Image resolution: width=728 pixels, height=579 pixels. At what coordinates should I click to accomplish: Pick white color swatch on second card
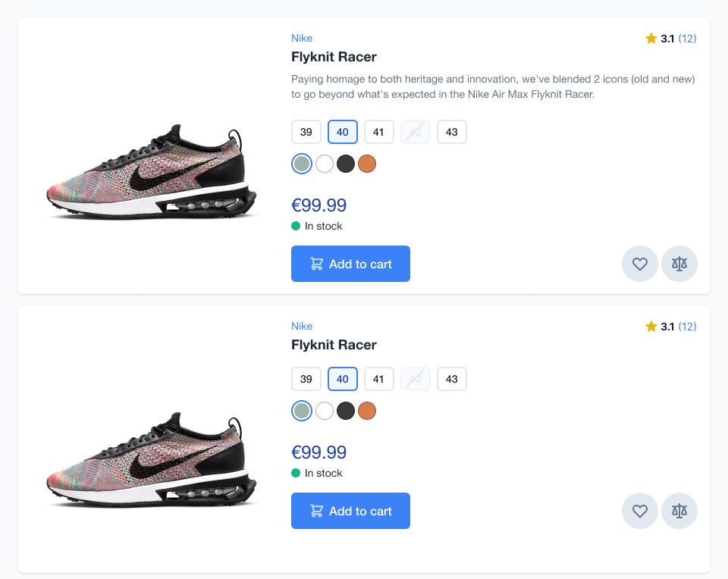[x=324, y=411]
